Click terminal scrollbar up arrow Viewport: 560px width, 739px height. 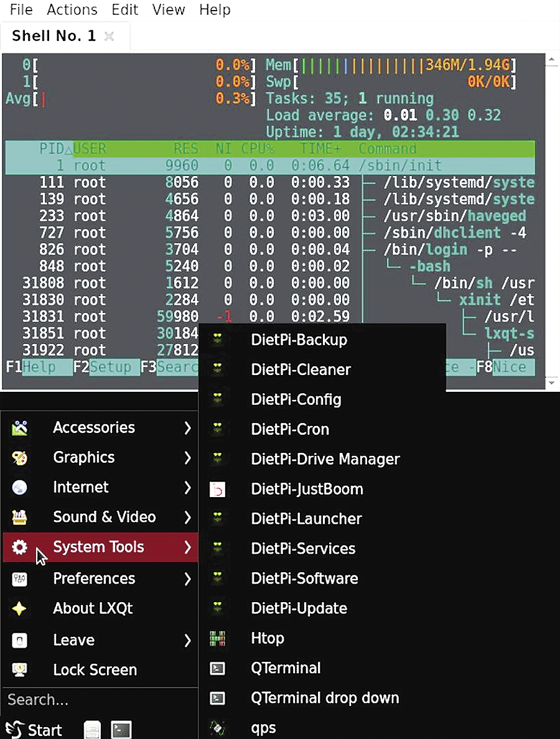551,60
